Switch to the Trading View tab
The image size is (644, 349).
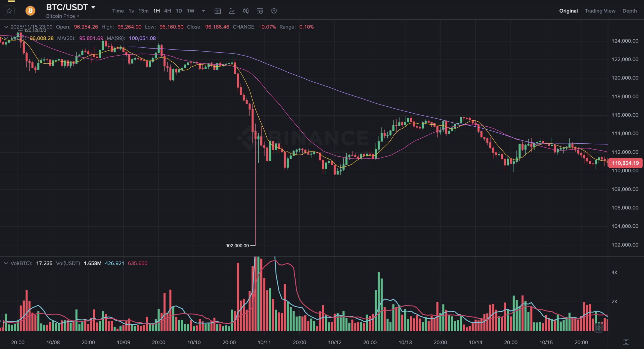(600, 11)
